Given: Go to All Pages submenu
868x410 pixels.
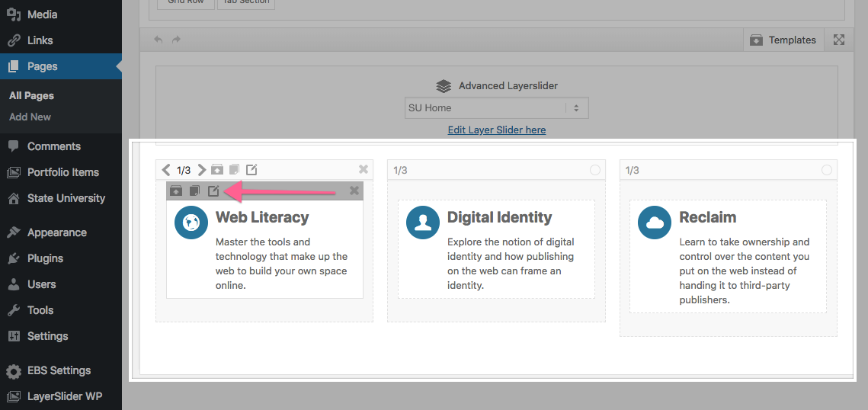Looking at the screenshot, I should click(31, 96).
